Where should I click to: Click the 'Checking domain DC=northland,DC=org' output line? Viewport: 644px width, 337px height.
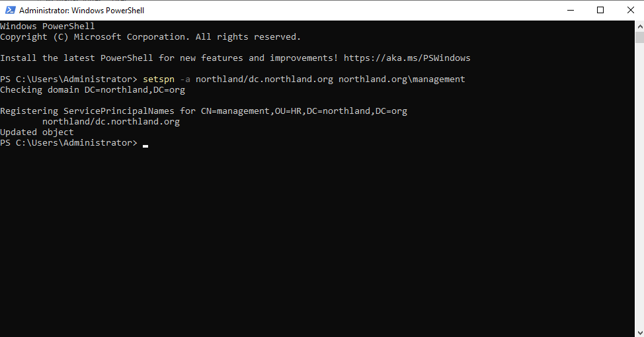93,90
